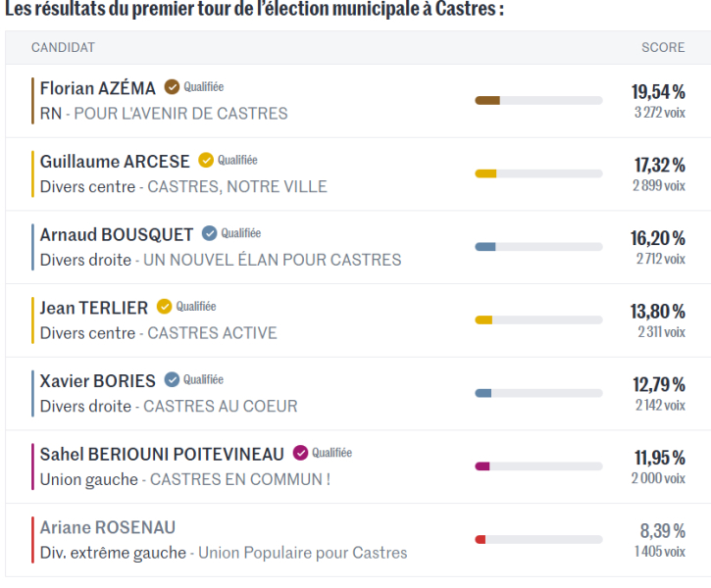Click purple qualified badge for Sahel BERIOUNI POITEVINEAU

tap(301, 454)
